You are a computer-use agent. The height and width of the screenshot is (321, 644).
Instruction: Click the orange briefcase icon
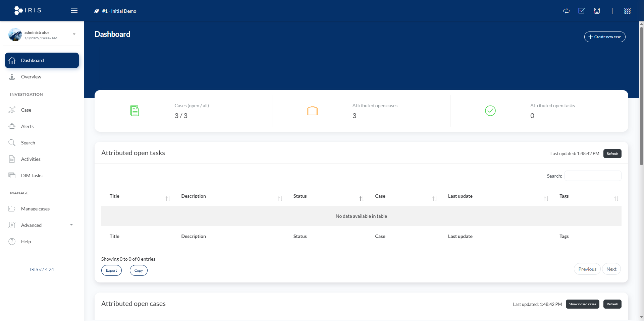pyautogui.click(x=312, y=111)
